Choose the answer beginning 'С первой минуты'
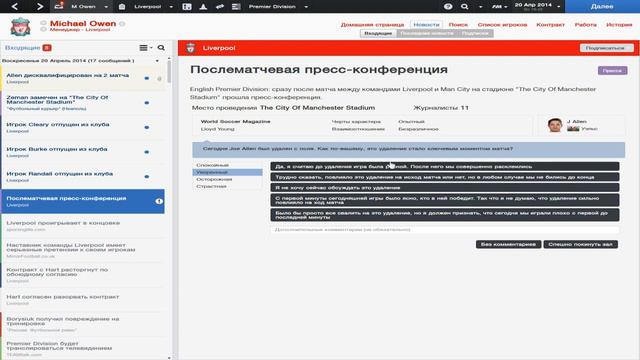The image size is (640, 360). point(444,200)
